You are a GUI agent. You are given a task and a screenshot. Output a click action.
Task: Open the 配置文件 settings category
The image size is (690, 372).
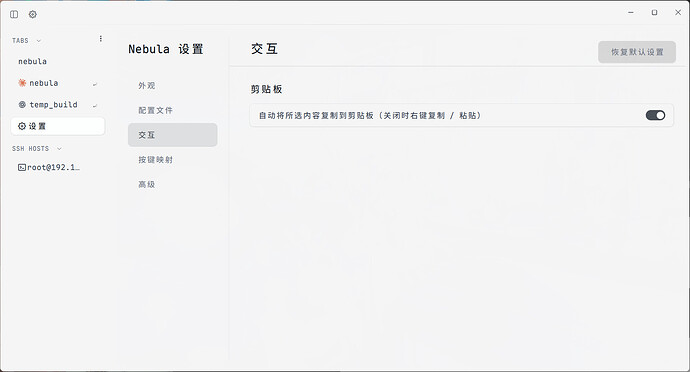172,110
